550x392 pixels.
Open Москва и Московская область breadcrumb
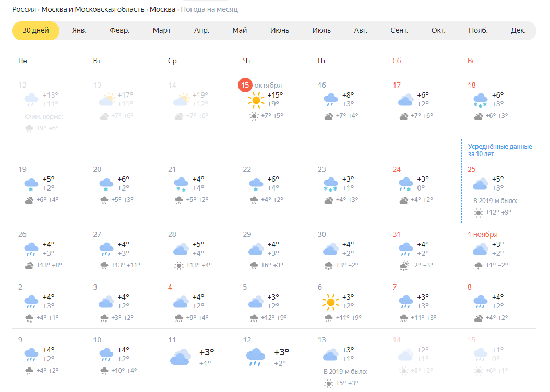(93, 10)
